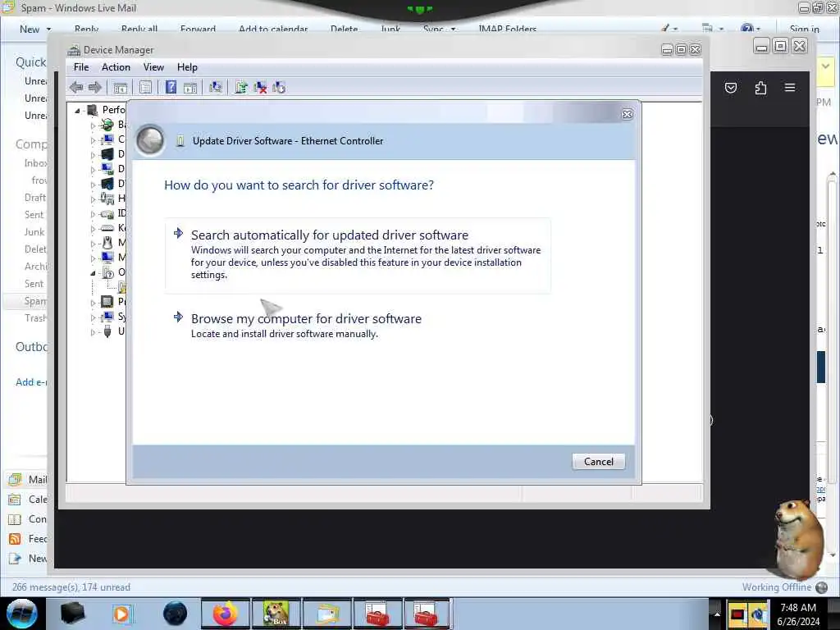This screenshot has height=630, width=840.
Task: Click Uninstall device red X icon
Action: pos(260,87)
